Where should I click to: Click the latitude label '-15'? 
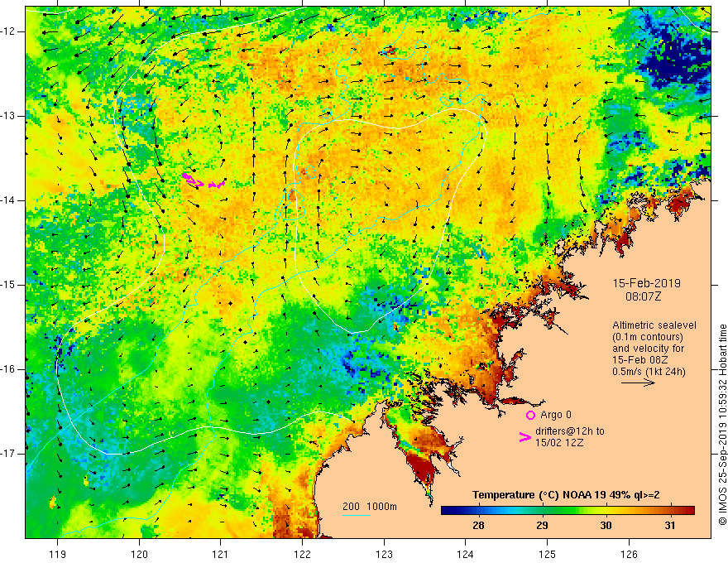[x=7, y=285]
